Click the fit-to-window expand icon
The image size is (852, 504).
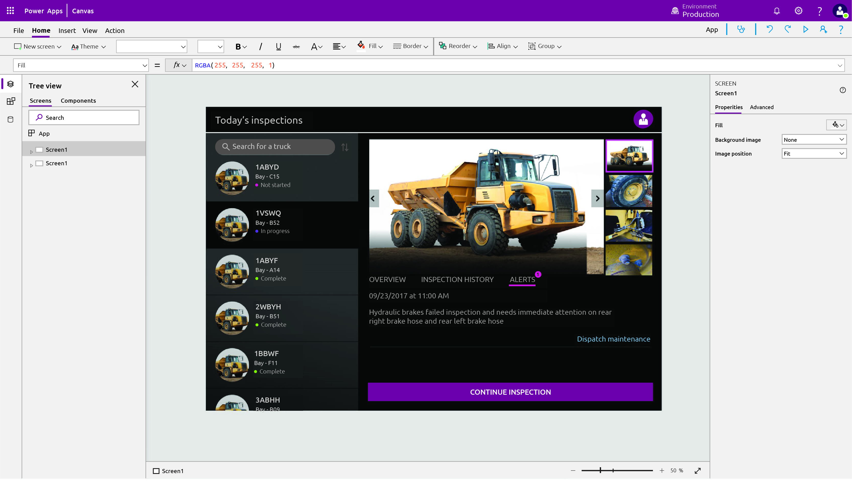[697, 470]
